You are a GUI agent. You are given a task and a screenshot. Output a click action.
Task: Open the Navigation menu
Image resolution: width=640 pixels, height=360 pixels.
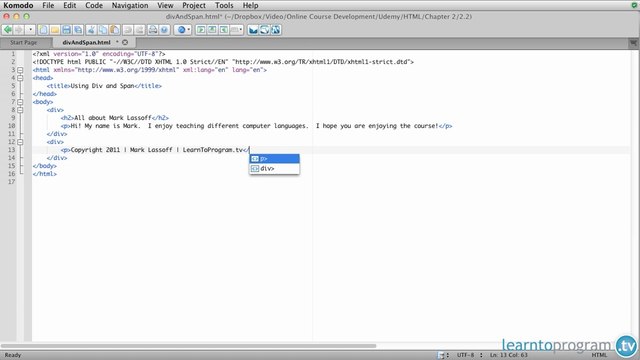pyautogui.click(x=130, y=5)
